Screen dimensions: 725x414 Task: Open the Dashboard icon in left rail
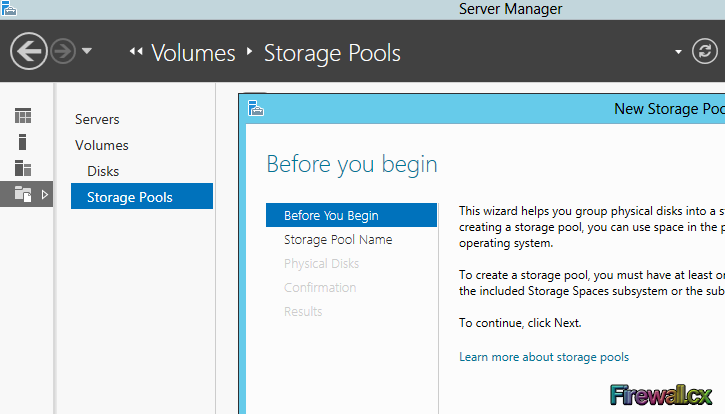[x=23, y=116]
